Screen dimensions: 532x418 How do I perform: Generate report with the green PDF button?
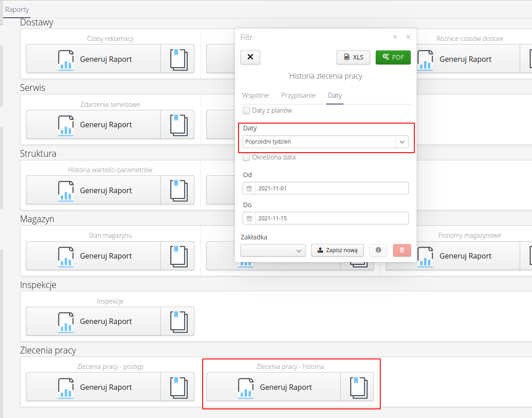tap(393, 57)
